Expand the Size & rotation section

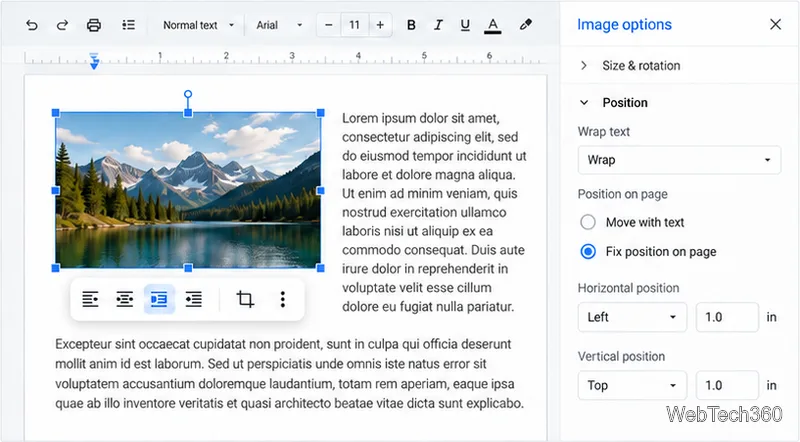tap(679, 65)
